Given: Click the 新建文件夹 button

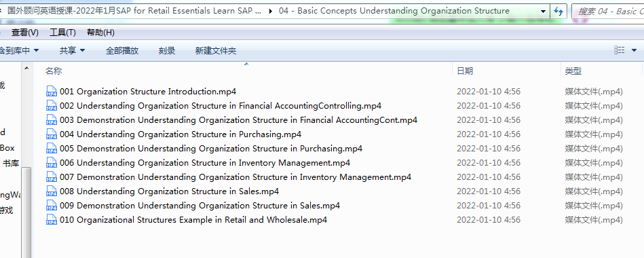Looking at the screenshot, I should [x=216, y=50].
